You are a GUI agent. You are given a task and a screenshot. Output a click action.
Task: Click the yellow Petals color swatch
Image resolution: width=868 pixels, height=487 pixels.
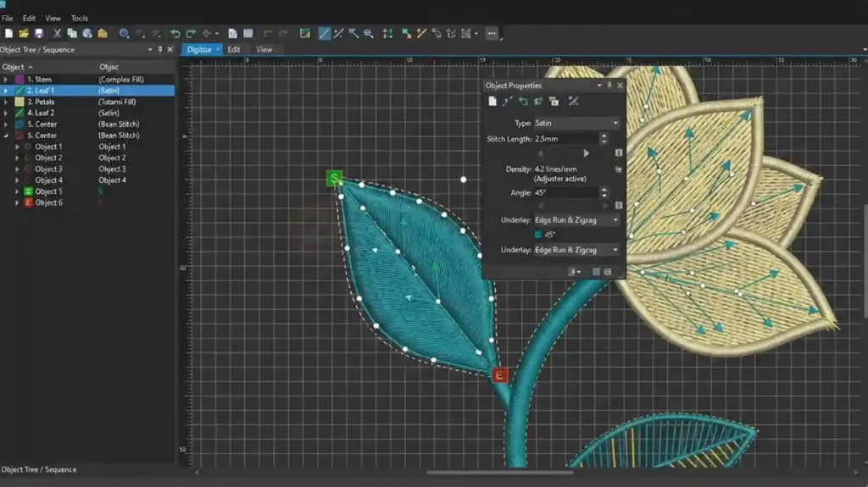coord(19,102)
